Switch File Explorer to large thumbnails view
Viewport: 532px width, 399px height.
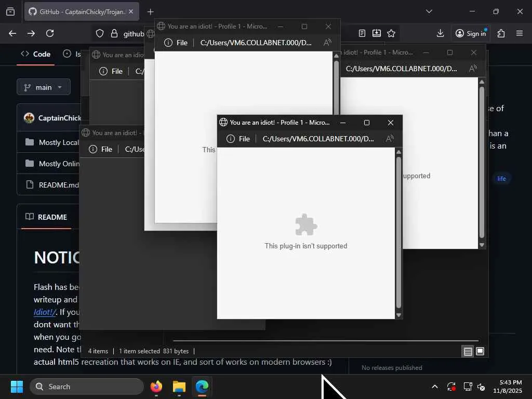click(x=480, y=351)
